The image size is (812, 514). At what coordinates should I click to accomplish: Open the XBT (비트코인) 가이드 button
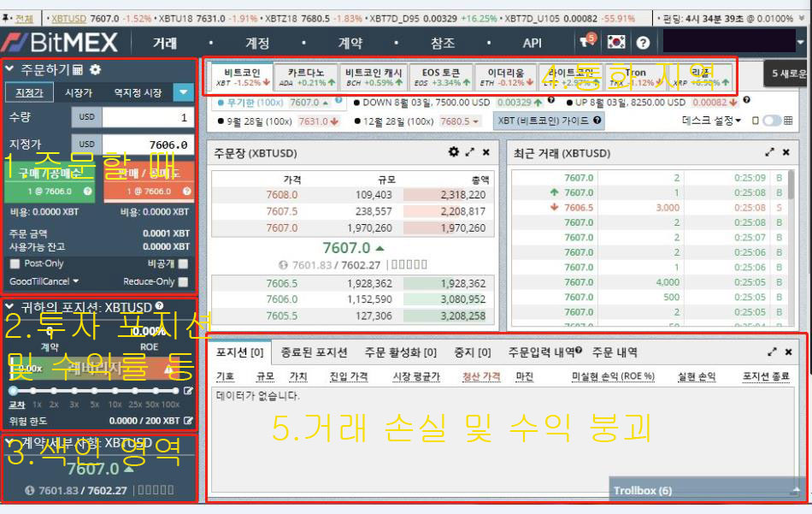(x=549, y=121)
